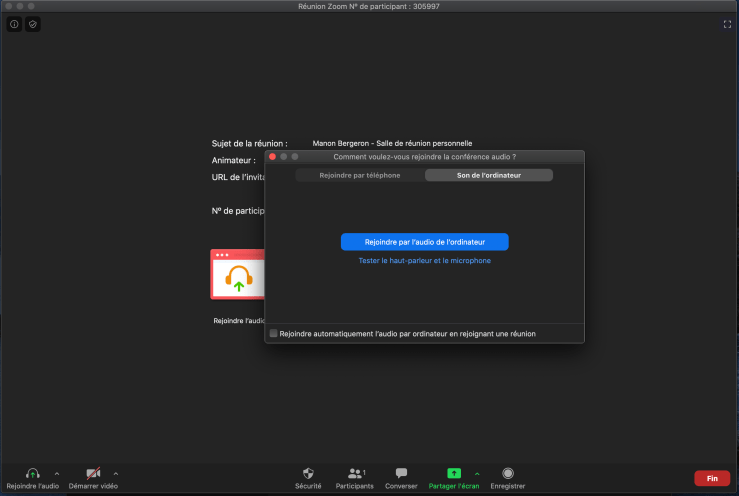Click Rejoindre par l'audio de l'ordinateur button
Image resolution: width=739 pixels, height=496 pixels.
424,242
